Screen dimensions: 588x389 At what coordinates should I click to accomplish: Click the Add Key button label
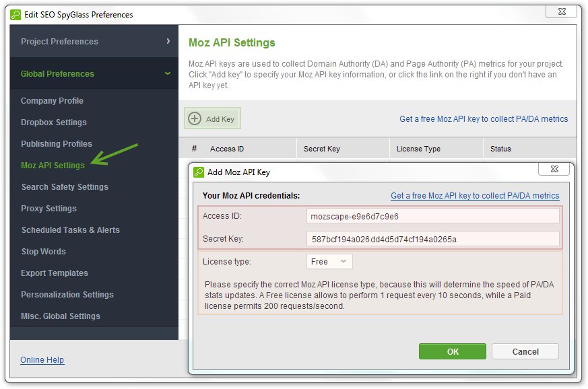click(x=220, y=119)
